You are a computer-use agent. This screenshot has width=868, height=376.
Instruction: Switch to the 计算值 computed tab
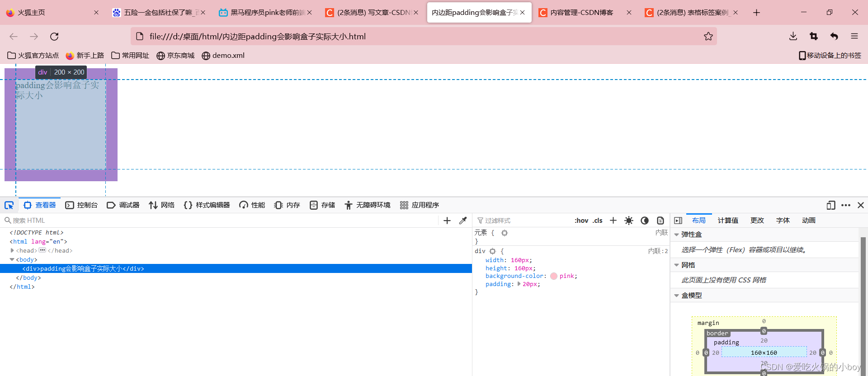click(x=728, y=221)
